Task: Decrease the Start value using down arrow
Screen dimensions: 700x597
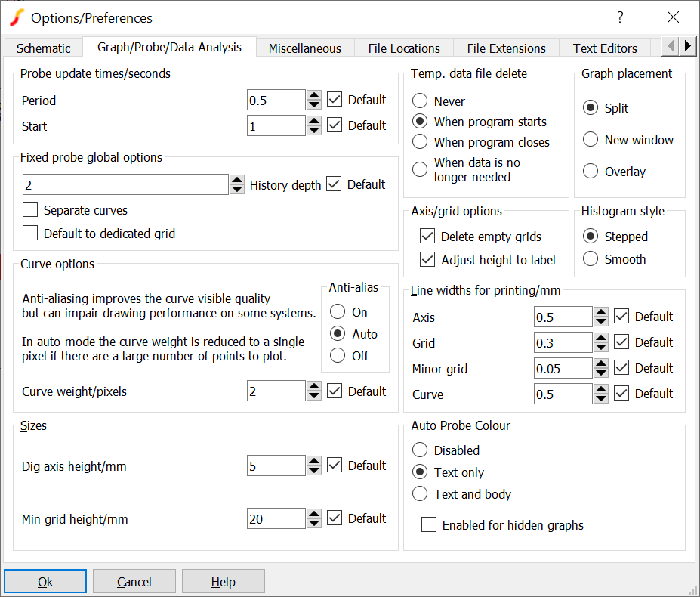Action: pos(314,130)
